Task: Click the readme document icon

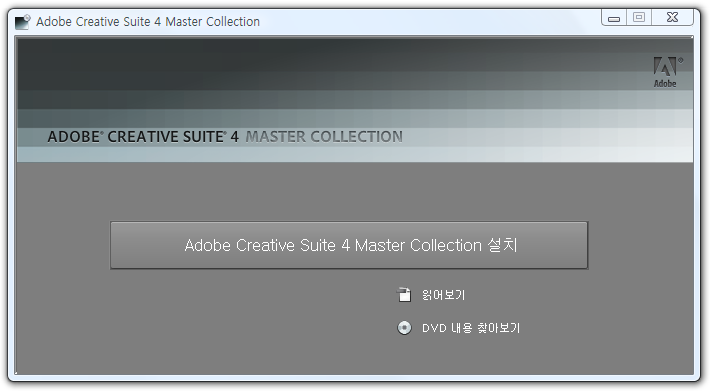Action: click(x=404, y=295)
